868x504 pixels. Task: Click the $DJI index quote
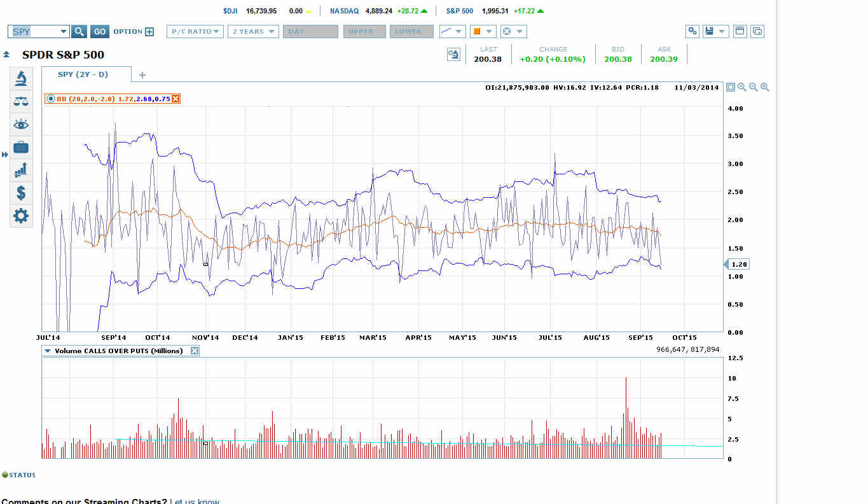click(x=267, y=11)
